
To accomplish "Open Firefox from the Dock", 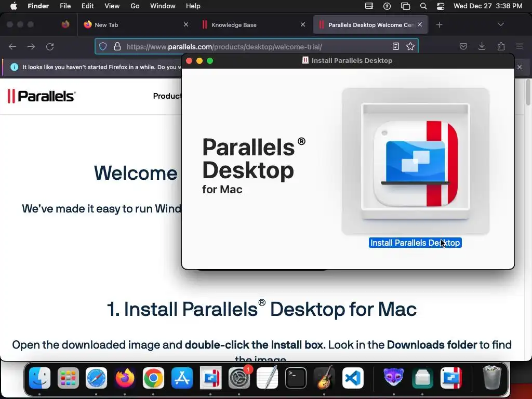I will coord(125,378).
